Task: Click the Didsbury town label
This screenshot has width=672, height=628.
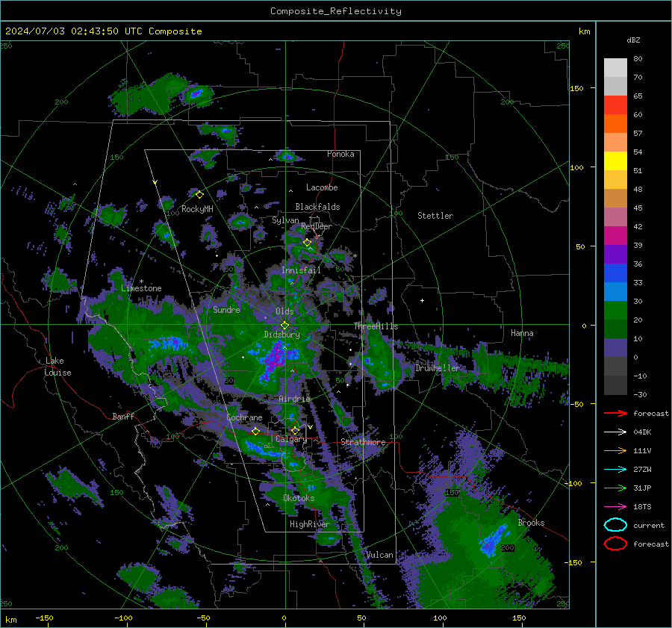Action: (x=281, y=335)
